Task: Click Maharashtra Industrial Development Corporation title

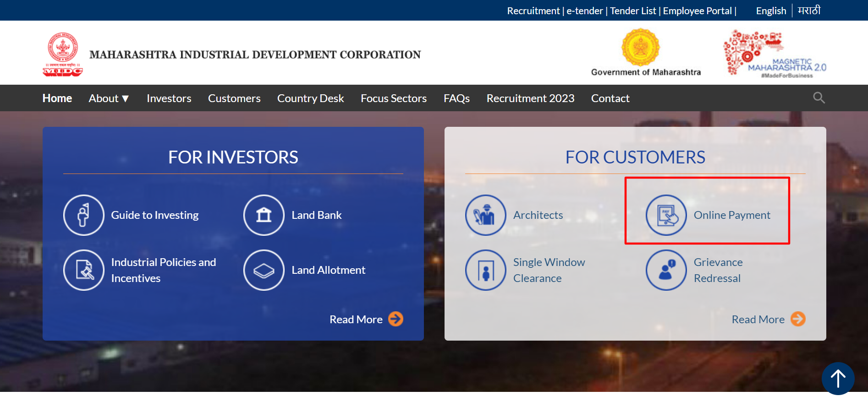Action: (255, 55)
